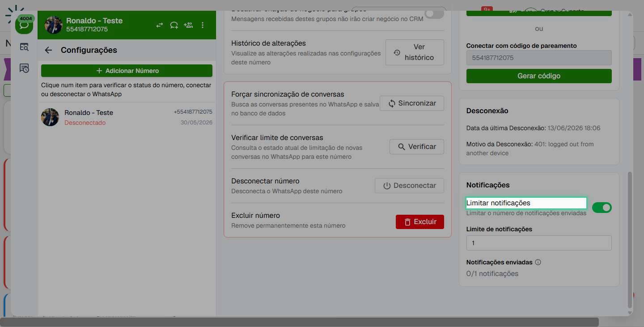The width and height of the screenshot is (644, 327).
Task: Click the Forçar sincronização de conversas heading
Action: (288, 94)
